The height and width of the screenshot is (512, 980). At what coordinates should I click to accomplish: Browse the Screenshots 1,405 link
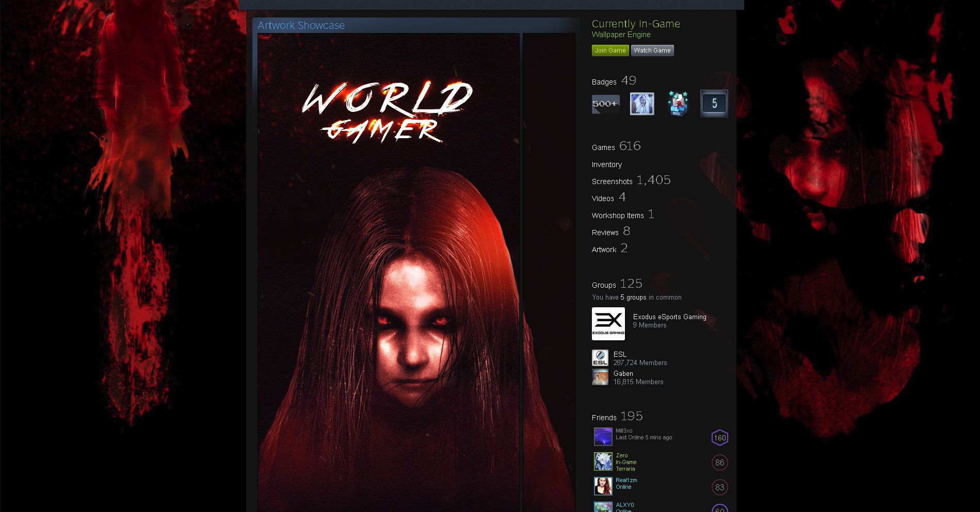pos(631,180)
